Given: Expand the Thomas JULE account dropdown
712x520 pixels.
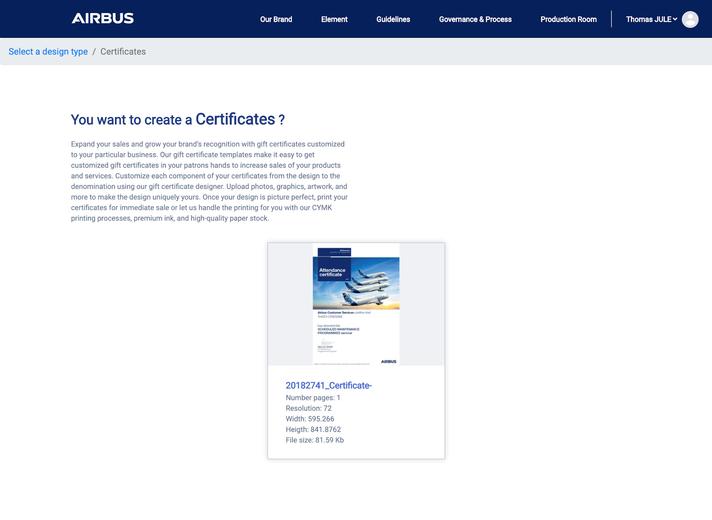Looking at the screenshot, I should 651,20.
